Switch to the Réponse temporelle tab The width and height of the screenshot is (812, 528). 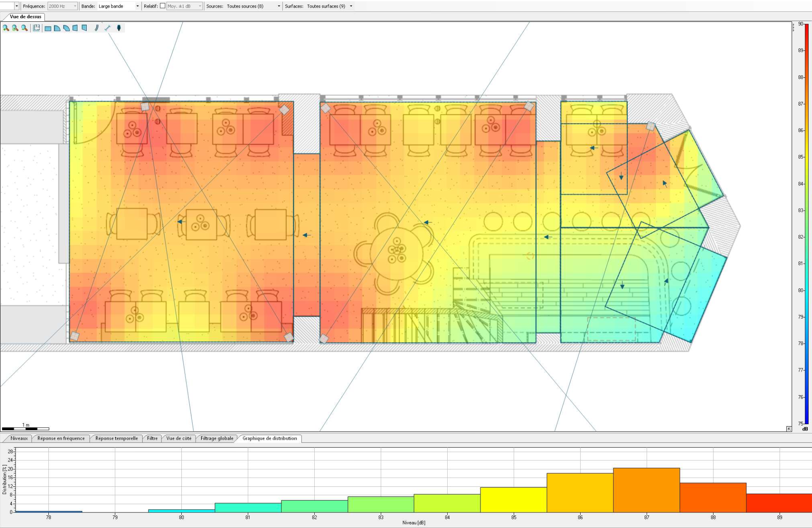click(x=117, y=438)
